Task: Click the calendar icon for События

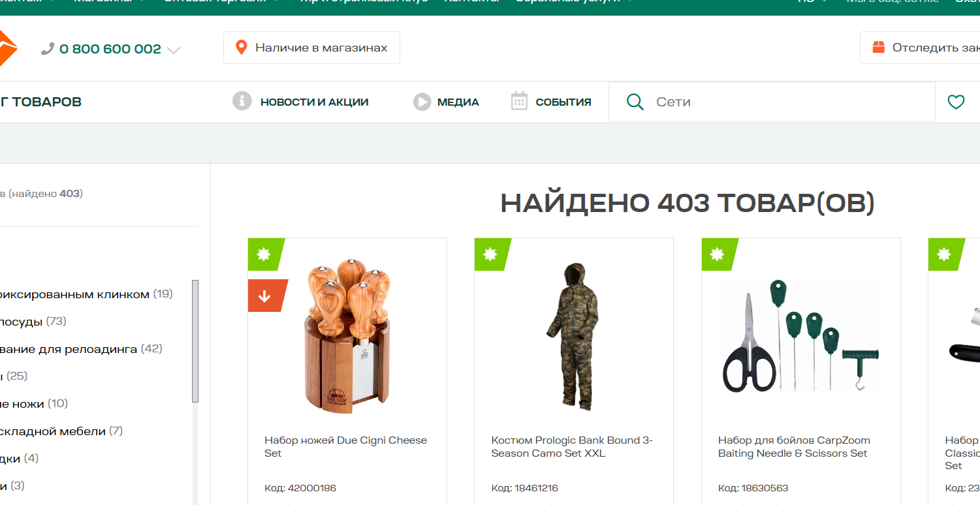Action: point(519,101)
